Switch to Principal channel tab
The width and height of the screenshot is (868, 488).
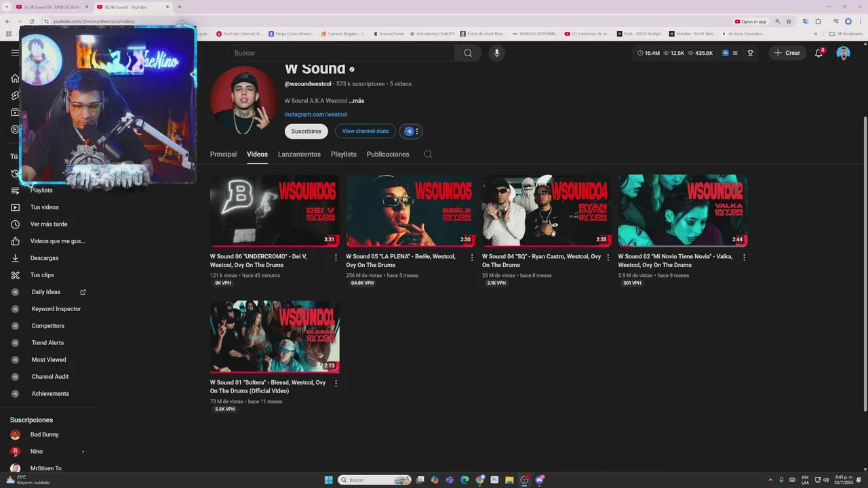coord(223,155)
